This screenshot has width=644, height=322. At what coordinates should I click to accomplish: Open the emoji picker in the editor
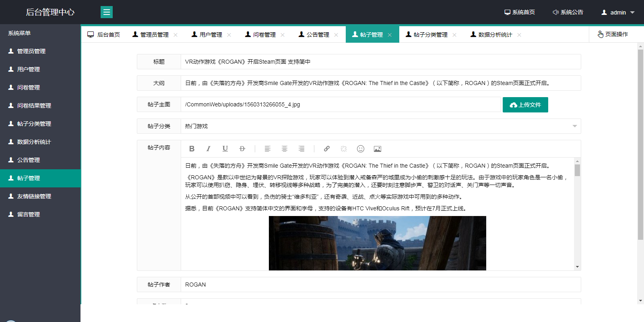pos(361,149)
